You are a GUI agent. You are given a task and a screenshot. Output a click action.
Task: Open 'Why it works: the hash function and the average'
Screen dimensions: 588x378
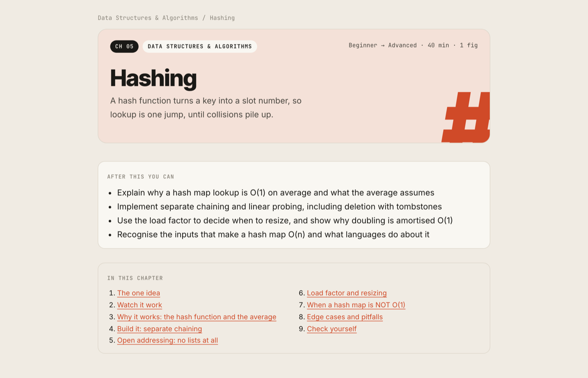point(197,317)
